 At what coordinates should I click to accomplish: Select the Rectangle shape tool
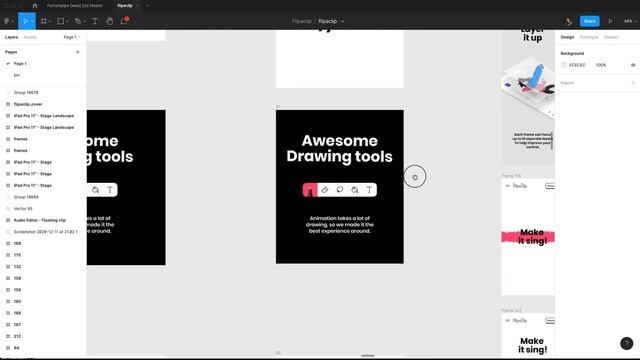click(60, 21)
